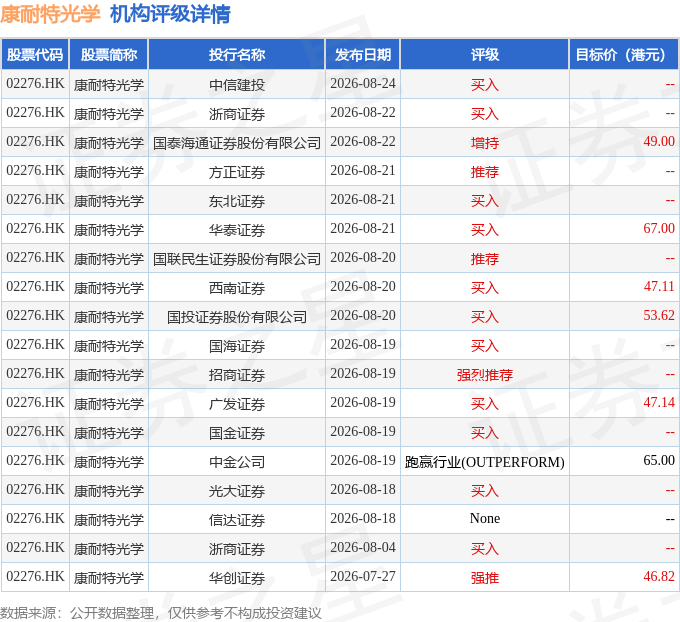Click the 46.82 target price from 华创证券
The width and height of the screenshot is (680, 622).
point(659,576)
